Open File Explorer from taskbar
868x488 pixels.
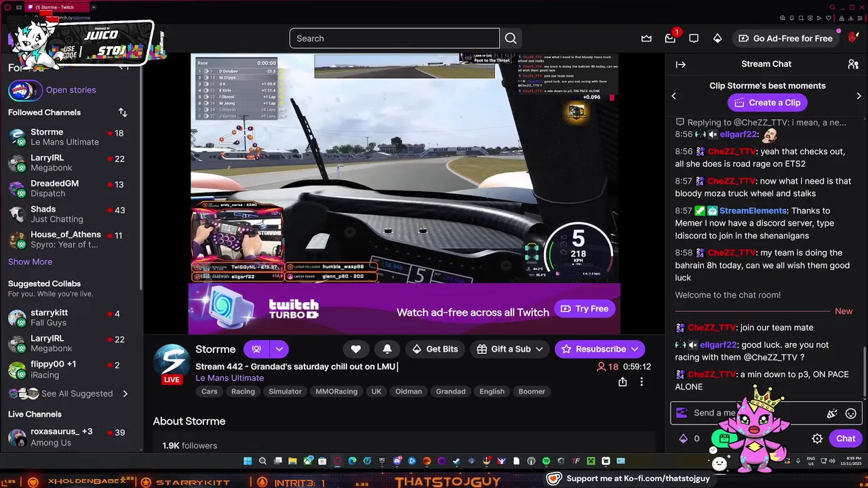(292, 461)
